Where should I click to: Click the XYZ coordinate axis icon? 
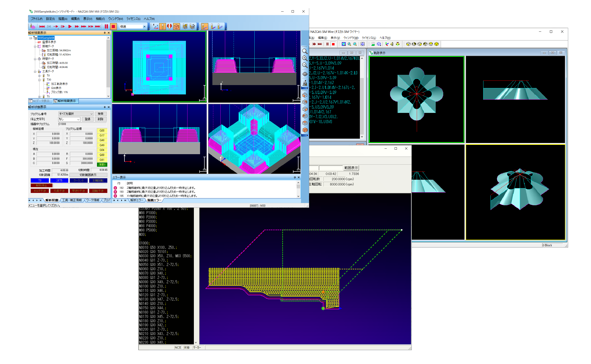[156, 26]
